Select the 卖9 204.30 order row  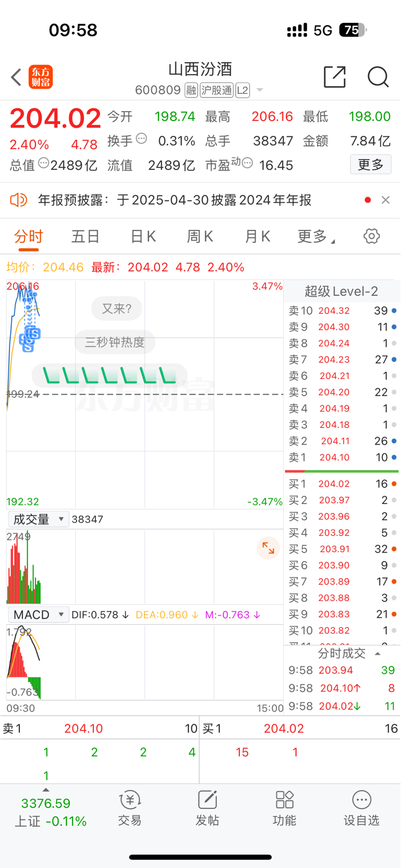[342, 327]
